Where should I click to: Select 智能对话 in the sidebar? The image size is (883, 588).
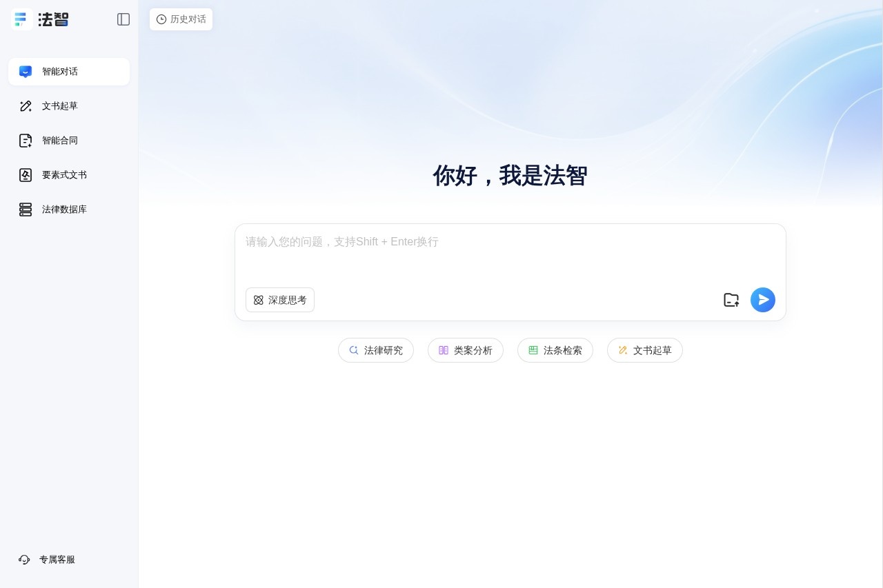[x=69, y=72]
